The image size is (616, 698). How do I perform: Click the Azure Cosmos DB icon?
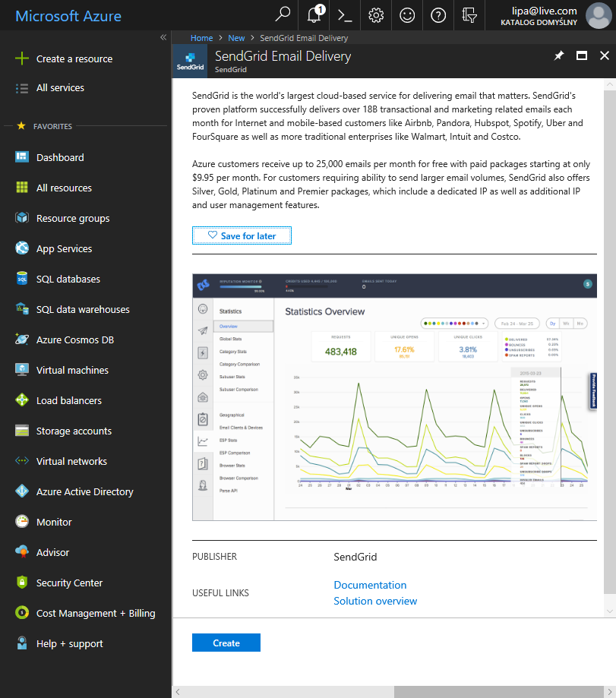pyautogui.click(x=22, y=340)
